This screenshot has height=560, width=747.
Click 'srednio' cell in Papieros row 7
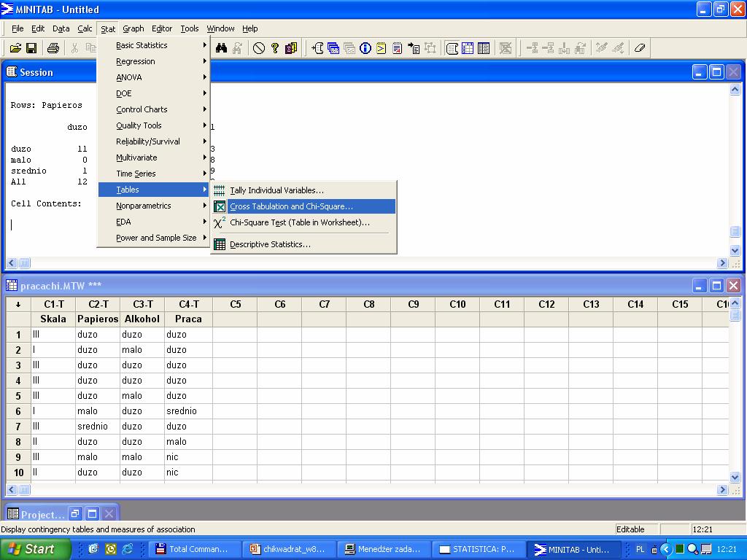click(x=98, y=426)
